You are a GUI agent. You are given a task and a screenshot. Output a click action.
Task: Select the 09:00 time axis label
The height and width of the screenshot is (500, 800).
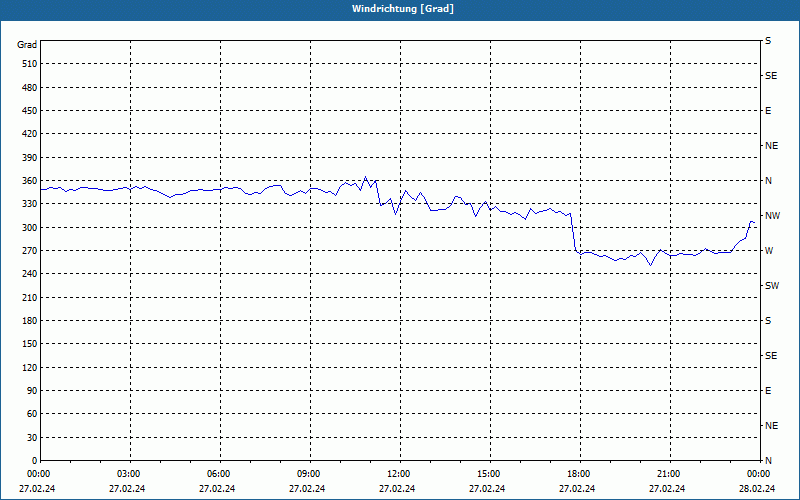[310, 474]
